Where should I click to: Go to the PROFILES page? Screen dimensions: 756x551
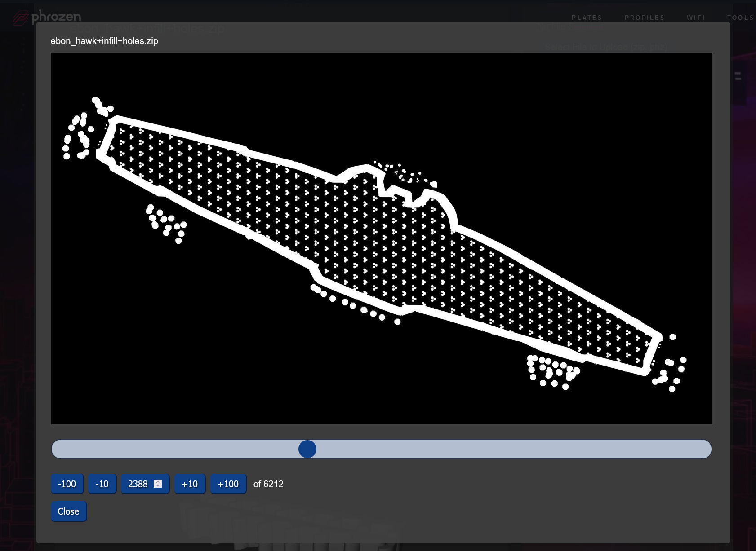coord(644,18)
